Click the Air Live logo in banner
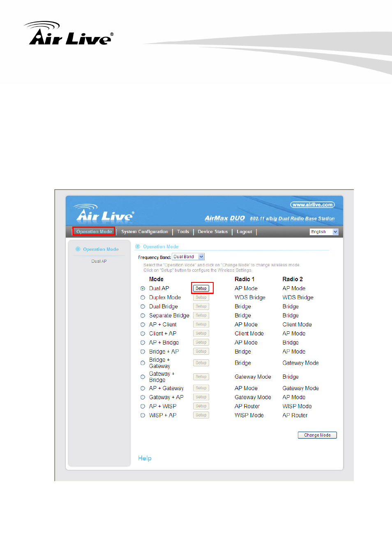This screenshot has height=555, width=392. pyautogui.click(x=104, y=213)
